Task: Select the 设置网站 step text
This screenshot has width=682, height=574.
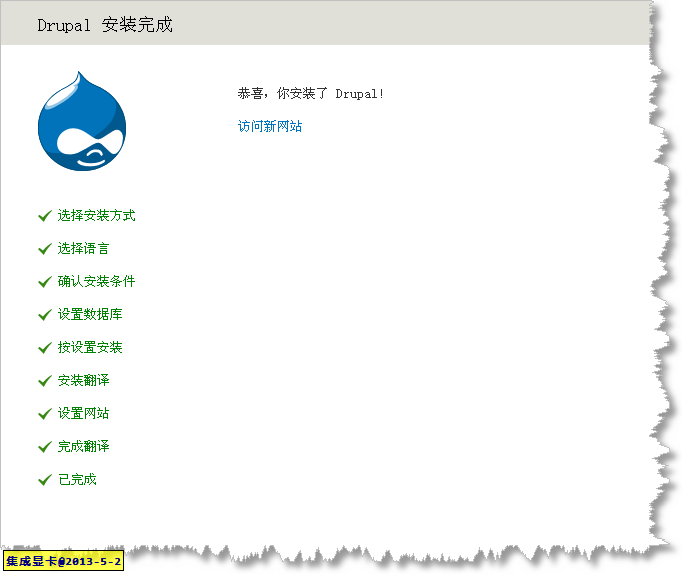Action: point(83,414)
